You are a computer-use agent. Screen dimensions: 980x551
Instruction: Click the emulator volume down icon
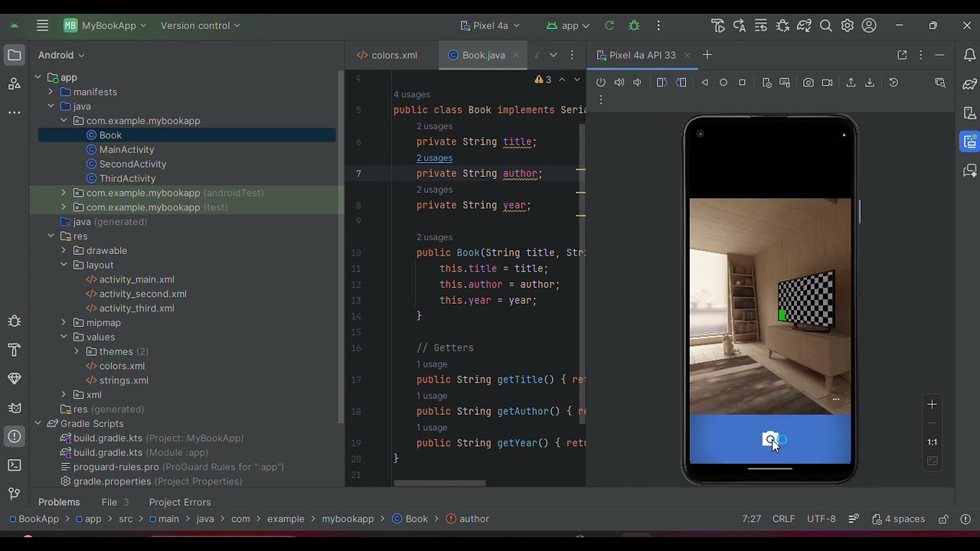pos(637,83)
